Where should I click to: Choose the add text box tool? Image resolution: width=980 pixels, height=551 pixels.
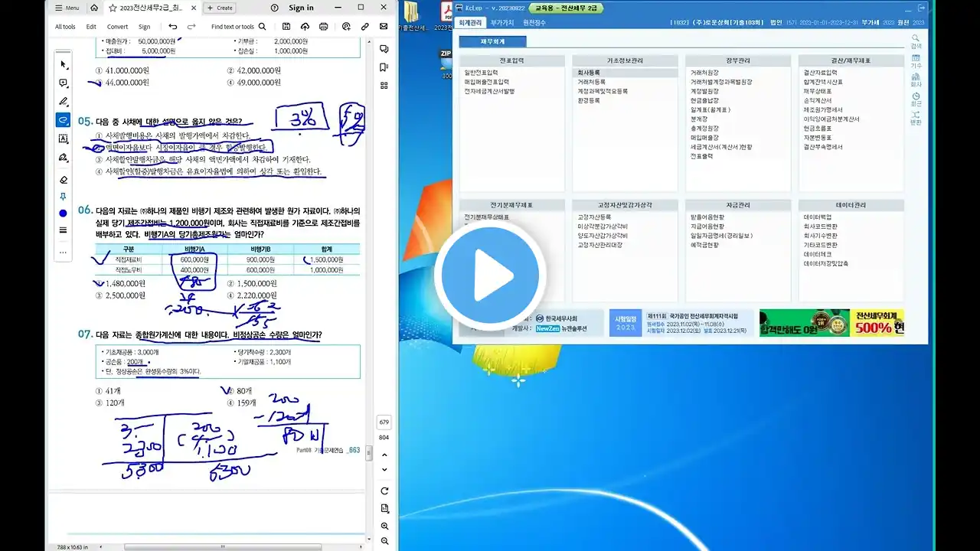[x=63, y=139]
